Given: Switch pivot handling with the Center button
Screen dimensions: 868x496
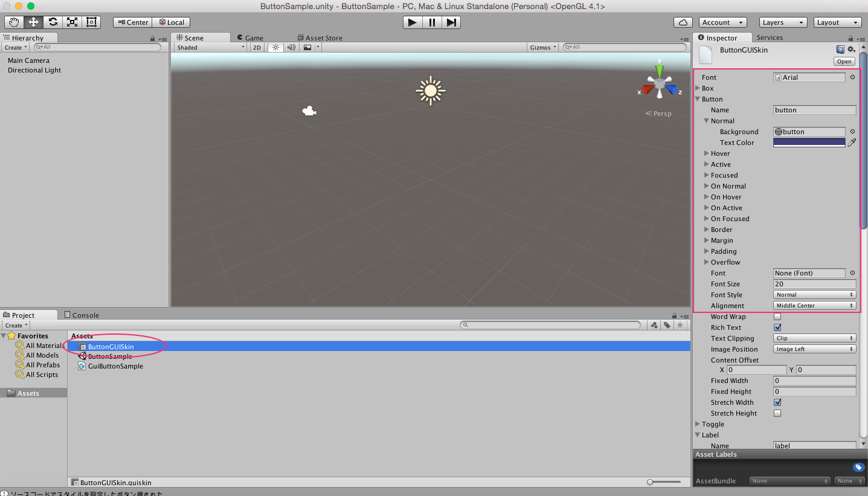Looking at the screenshot, I should pyautogui.click(x=132, y=22).
